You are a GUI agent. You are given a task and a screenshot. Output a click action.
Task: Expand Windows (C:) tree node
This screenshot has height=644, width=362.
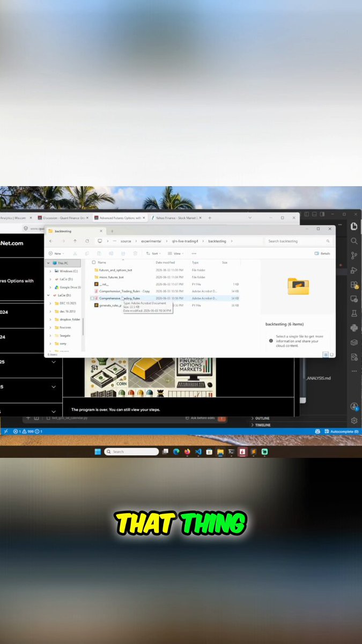pos(50,272)
